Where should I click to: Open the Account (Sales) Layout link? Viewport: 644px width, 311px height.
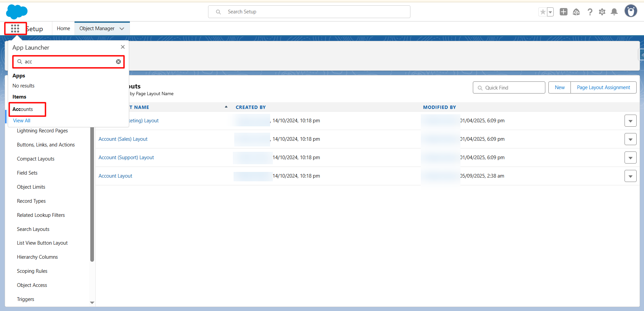[123, 139]
